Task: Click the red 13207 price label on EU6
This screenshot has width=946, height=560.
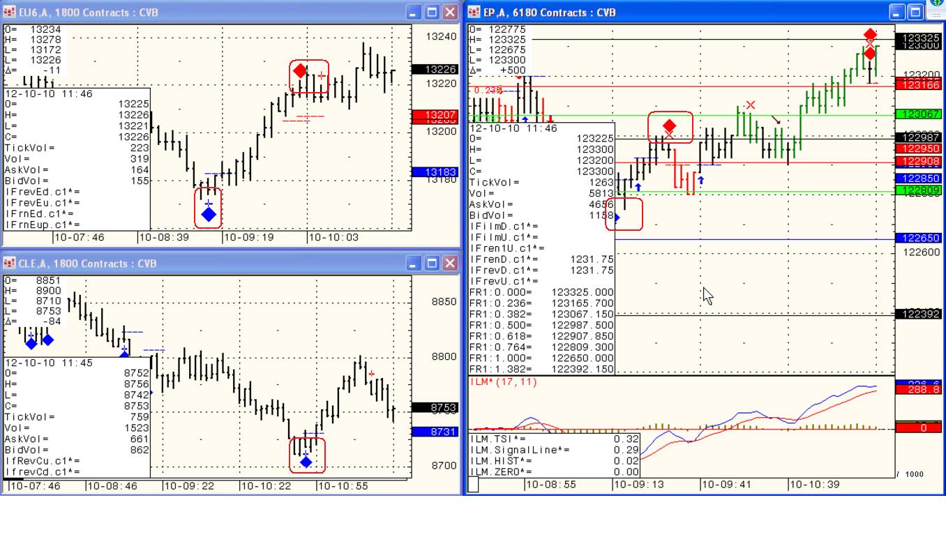Action: click(434, 114)
